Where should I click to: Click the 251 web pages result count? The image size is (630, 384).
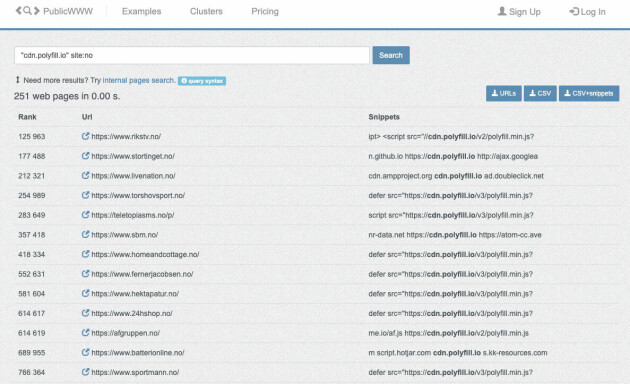[67, 96]
